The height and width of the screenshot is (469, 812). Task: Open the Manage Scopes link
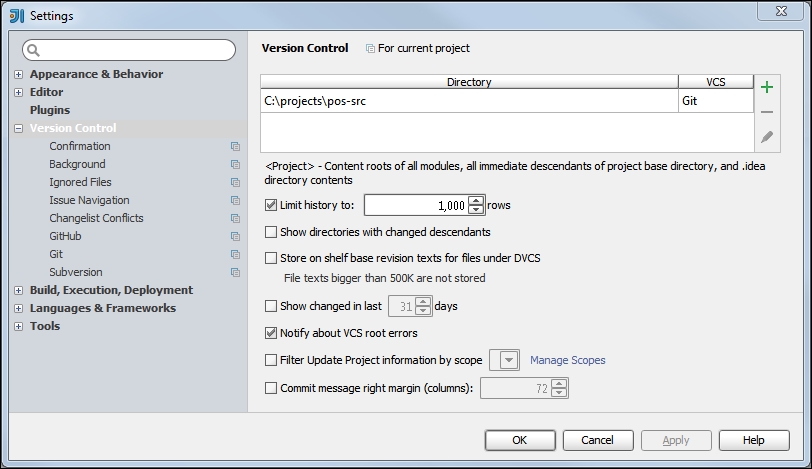567,360
